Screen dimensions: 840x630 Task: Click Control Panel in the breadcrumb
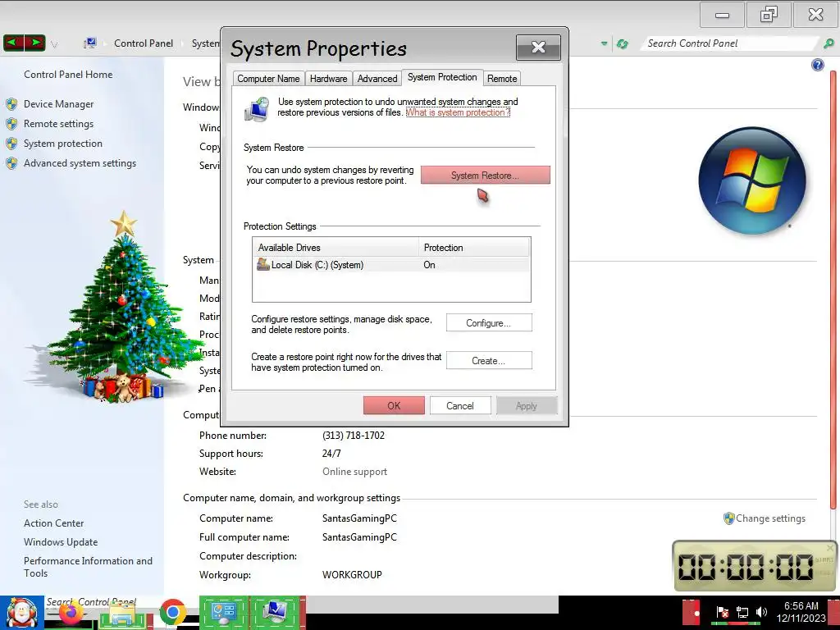coord(144,43)
